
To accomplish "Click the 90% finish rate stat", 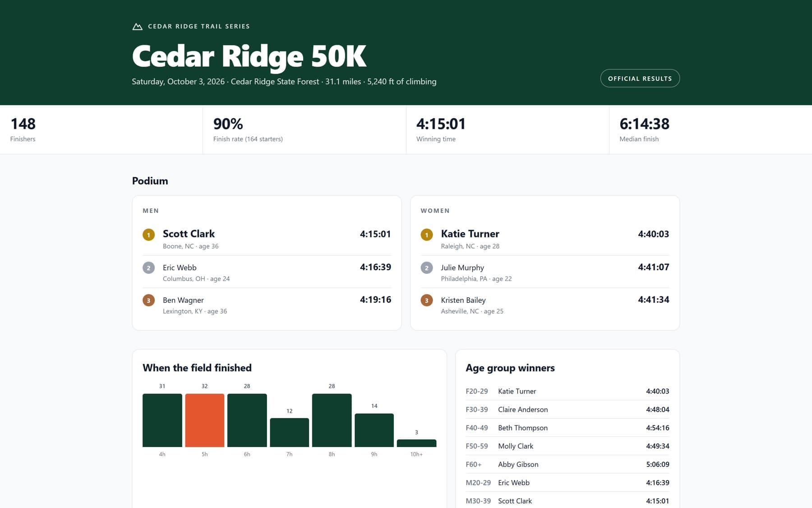I will coord(304,129).
